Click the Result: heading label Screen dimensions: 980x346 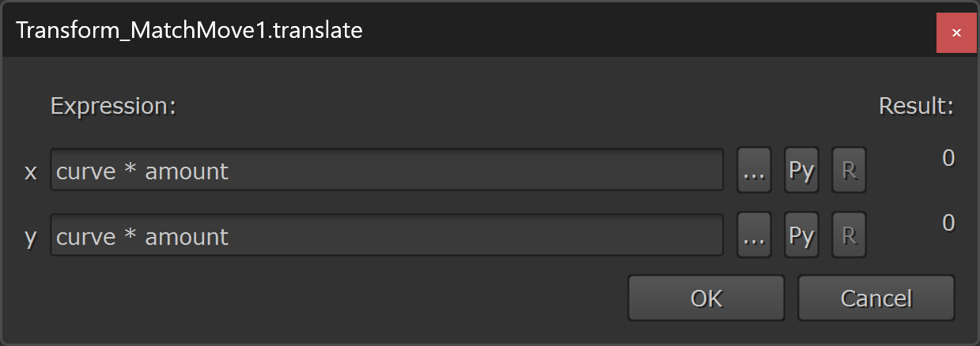[x=916, y=106]
